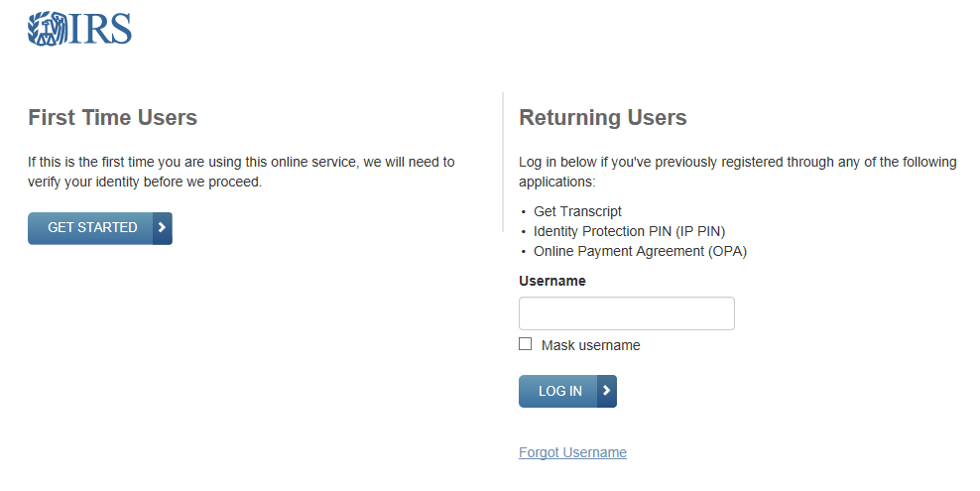980x491 pixels.
Task: Select the Identity Protection PIN list item
Action: (x=629, y=231)
